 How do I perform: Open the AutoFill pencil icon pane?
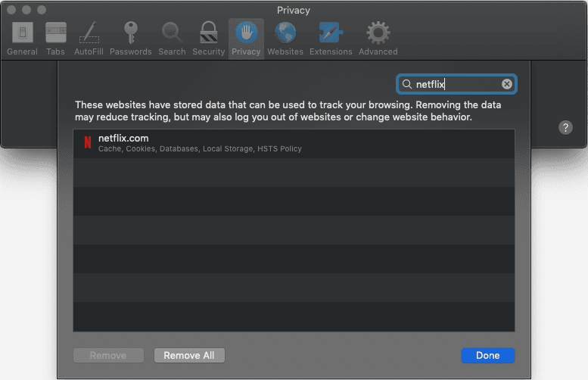89,39
